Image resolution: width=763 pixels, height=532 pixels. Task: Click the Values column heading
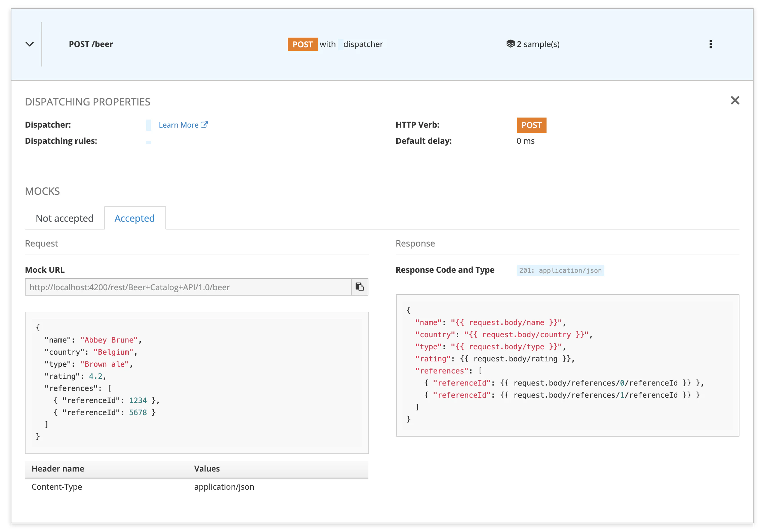pyautogui.click(x=207, y=469)
